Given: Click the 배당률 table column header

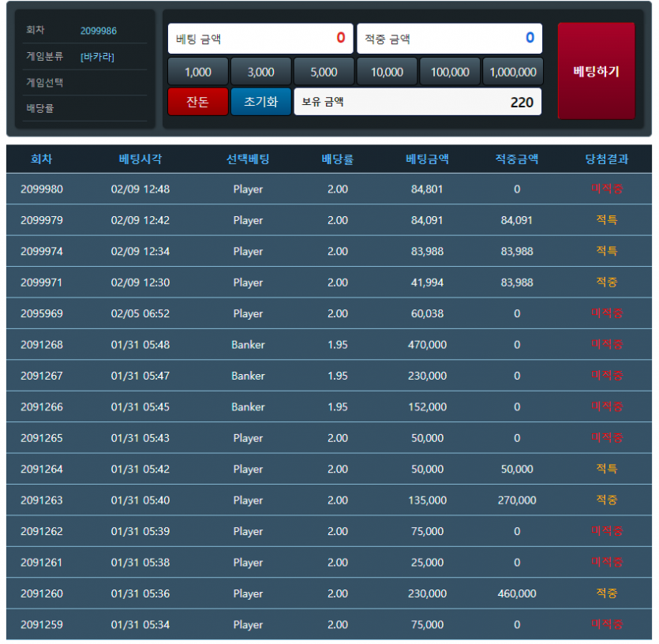Looking at the screenshot, I should pos(338,159).
